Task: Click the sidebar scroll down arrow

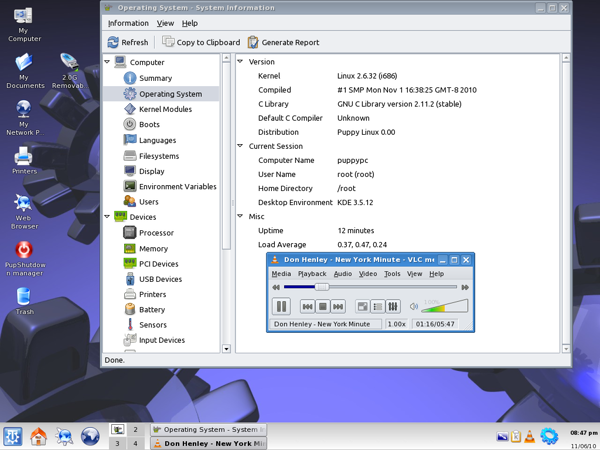Action: 226,349
